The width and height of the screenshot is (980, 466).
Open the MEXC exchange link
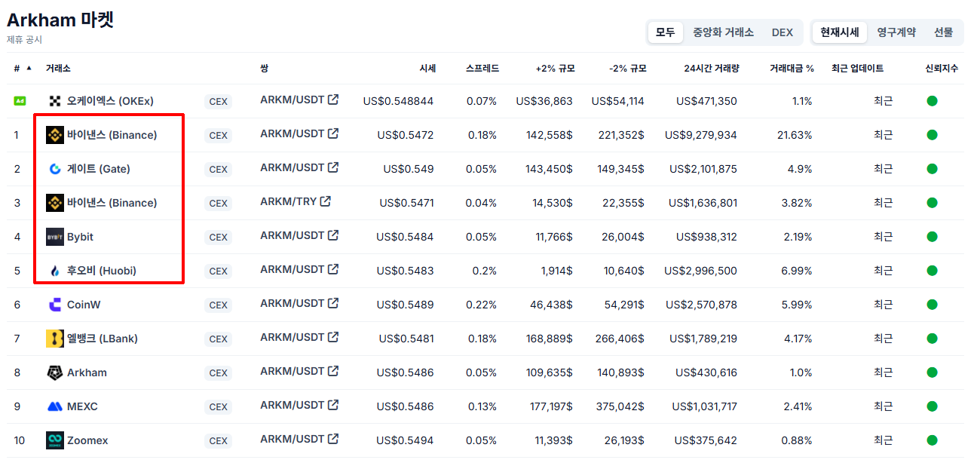82,406
